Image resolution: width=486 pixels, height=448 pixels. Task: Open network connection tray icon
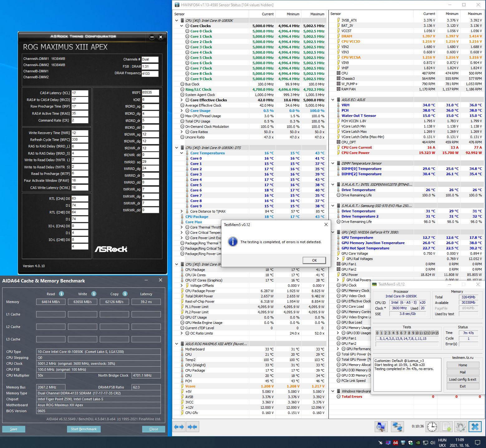(x=425, y=442)
